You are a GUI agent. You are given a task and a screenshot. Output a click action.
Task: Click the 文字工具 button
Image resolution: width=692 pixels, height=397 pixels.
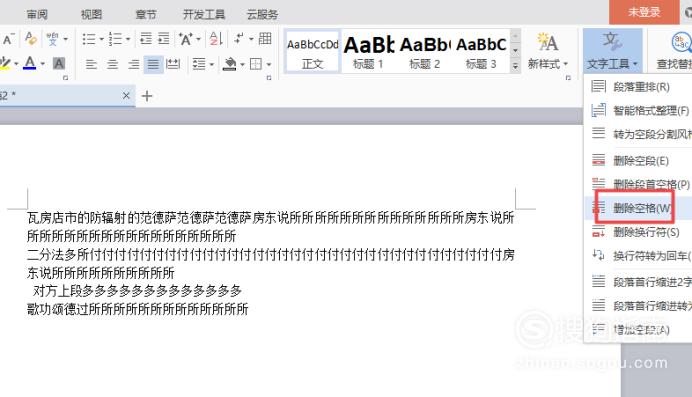(x=612, y=51)
